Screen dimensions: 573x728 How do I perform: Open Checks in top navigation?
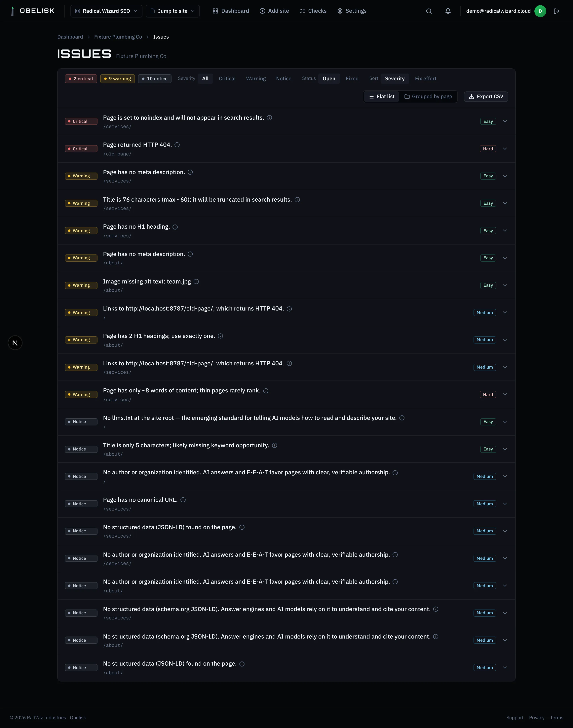(313, 11)
